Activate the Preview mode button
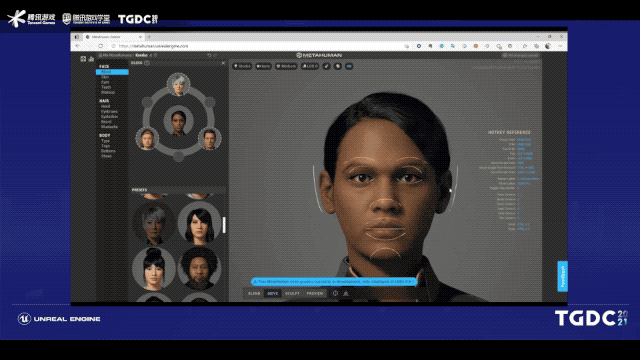 click(315, 293)
